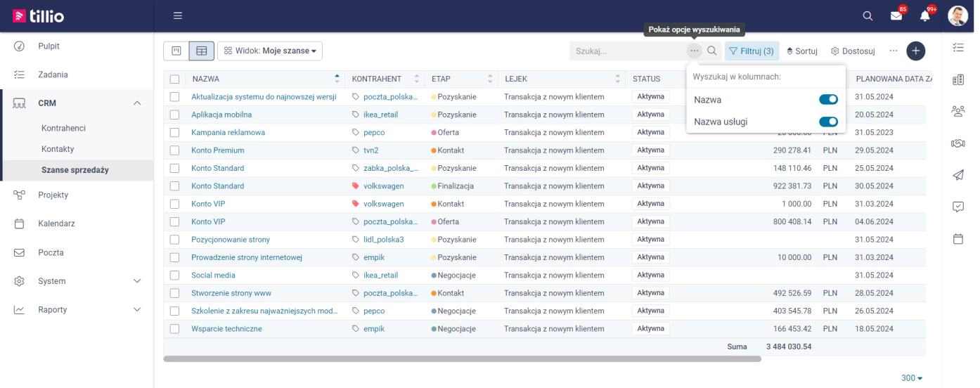Open Stworzenie strony www opportunity link
The height and width of the screenshot is (388, 980).
231,293
